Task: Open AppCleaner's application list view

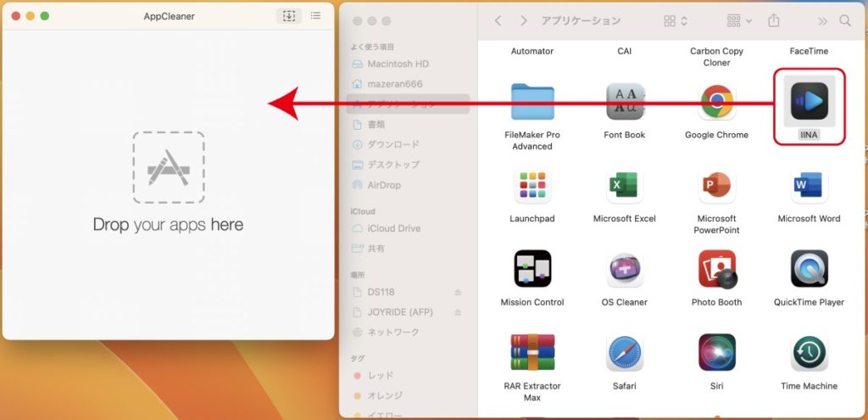Action: 315,16
